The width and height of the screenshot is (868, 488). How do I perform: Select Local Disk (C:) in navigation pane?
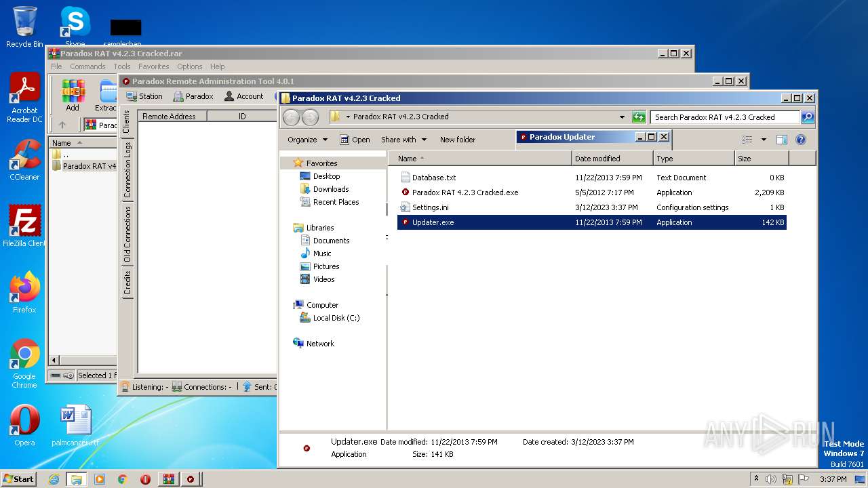coord(336,318)
